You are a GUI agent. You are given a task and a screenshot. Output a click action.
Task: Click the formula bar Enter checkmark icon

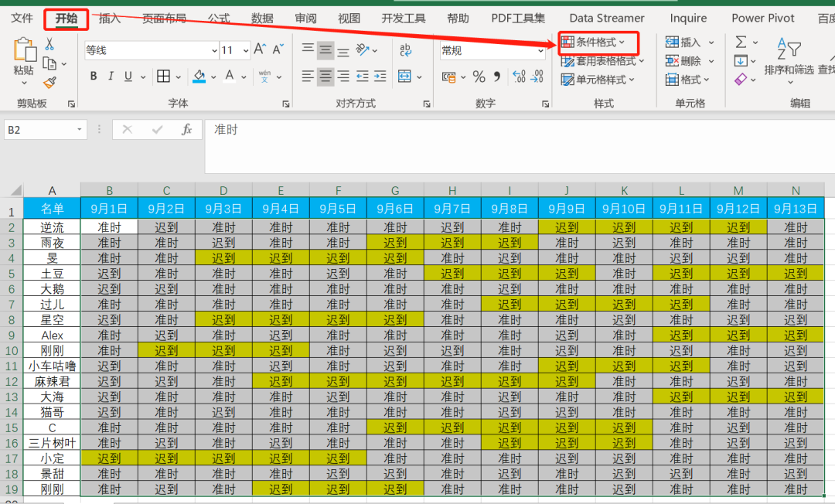pos(157,129)
